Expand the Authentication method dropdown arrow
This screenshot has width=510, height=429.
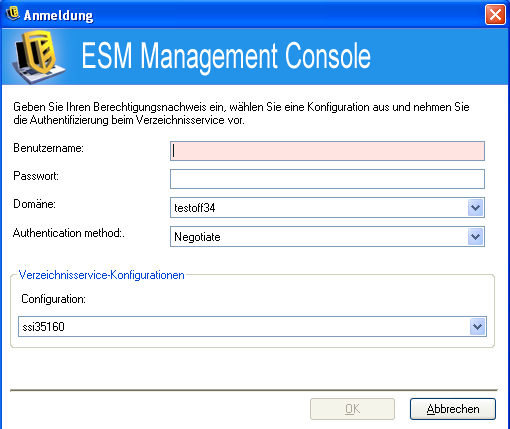(475, 237)
